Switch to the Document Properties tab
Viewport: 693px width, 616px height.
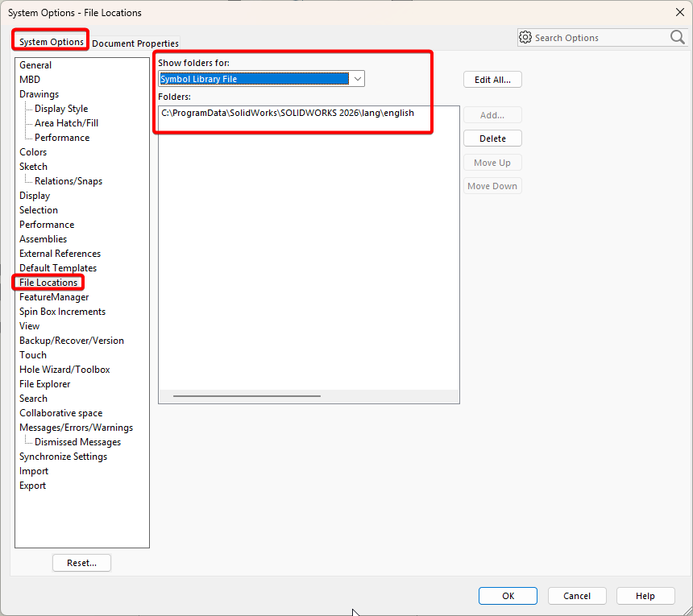click(135, 43)
